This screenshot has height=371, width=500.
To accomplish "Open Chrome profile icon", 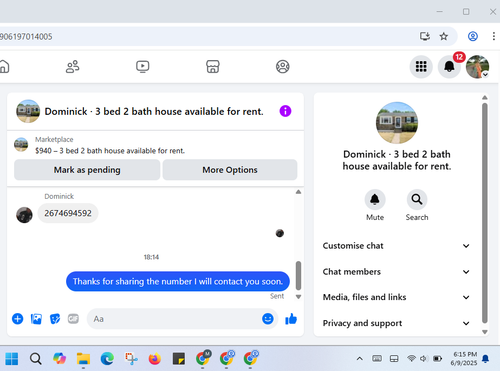I will tap(473, 36).
